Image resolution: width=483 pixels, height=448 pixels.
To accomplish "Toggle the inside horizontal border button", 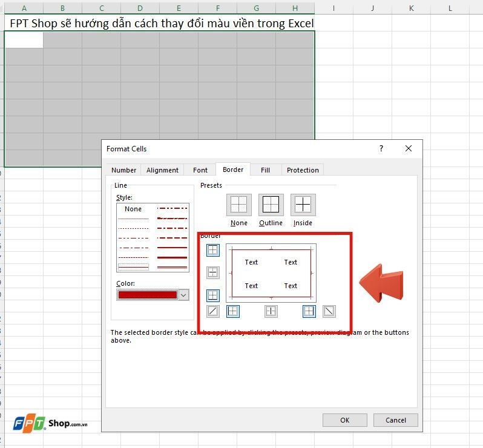I will pyautogui.click(x=213, y=272).
